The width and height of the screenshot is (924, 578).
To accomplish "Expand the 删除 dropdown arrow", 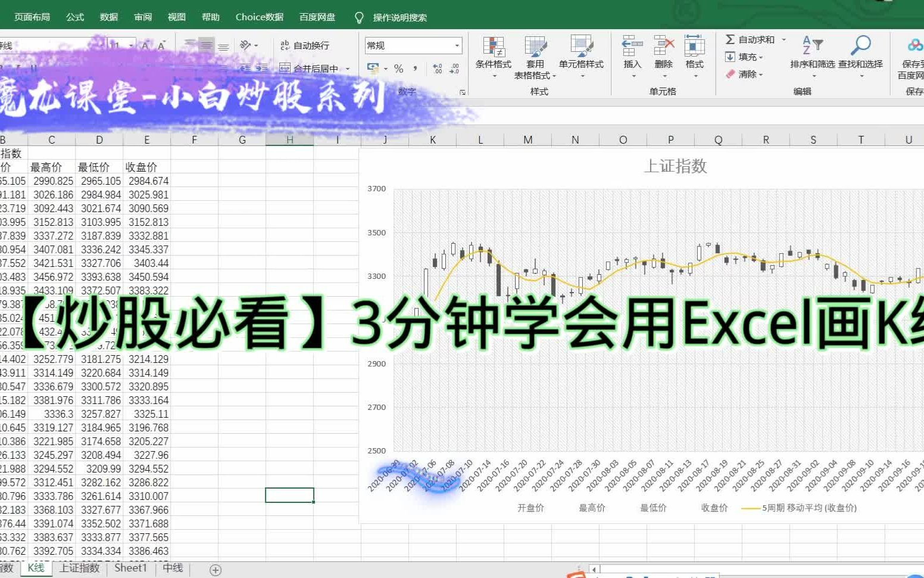I will [x=664, y=76].
